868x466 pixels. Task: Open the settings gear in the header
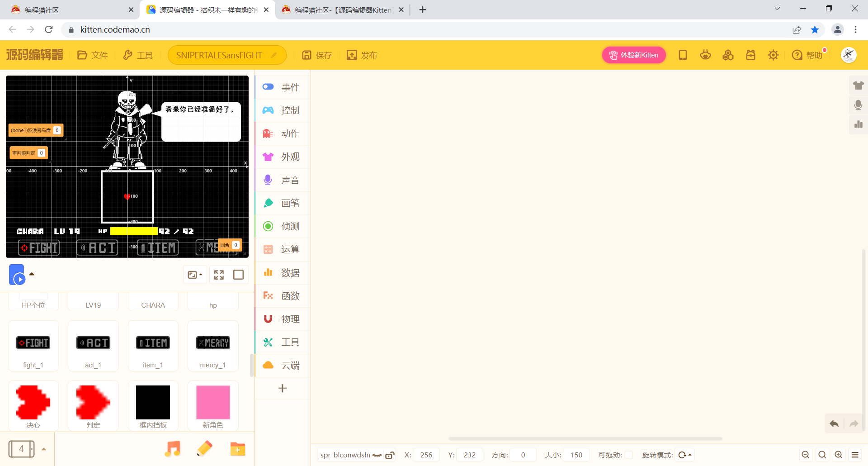click(773, 55)
